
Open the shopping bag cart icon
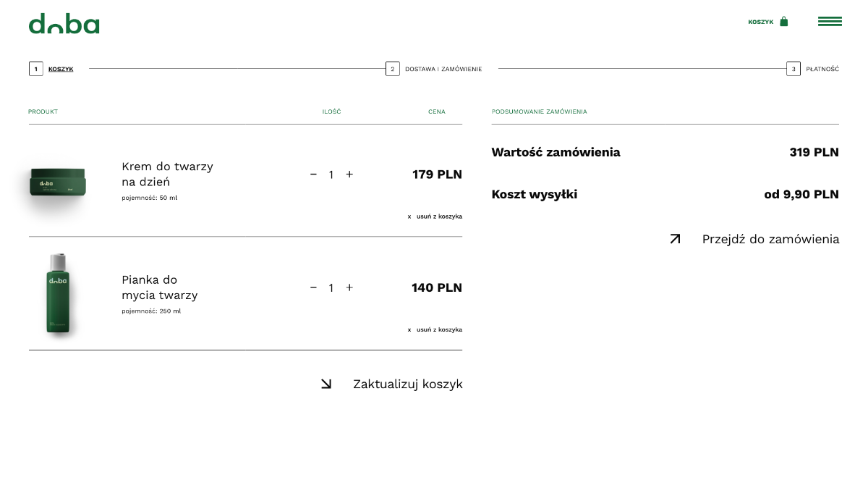[783, 22]
